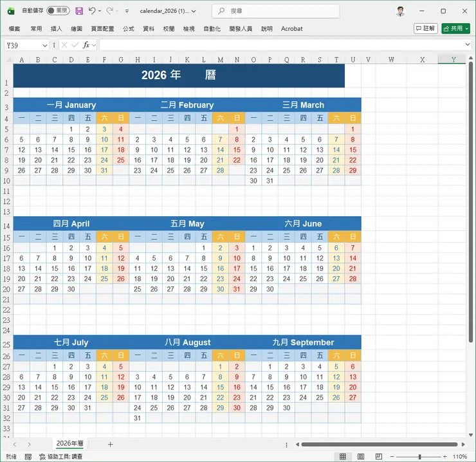
Task: Click the Select All corner triangle
Action: click(9, 60)
